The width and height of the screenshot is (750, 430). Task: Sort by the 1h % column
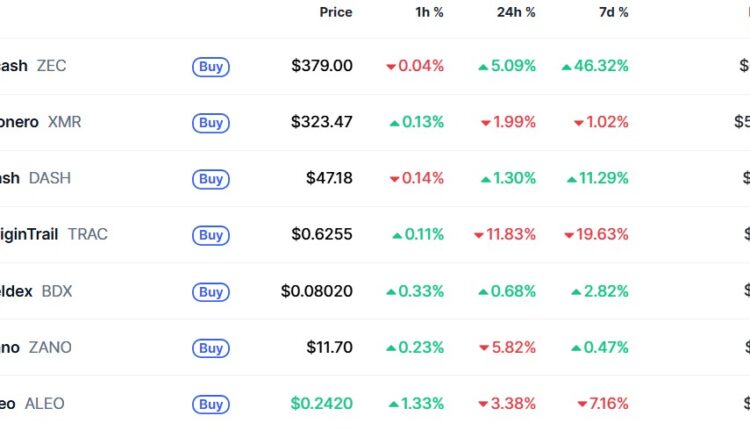tap(429, 13)
